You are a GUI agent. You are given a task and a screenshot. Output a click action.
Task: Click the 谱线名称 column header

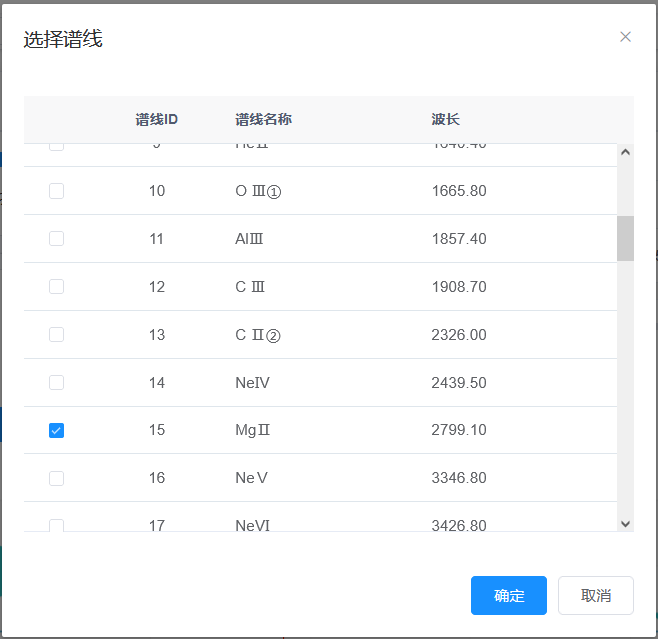pyautogui.click(x=263, y=120)
